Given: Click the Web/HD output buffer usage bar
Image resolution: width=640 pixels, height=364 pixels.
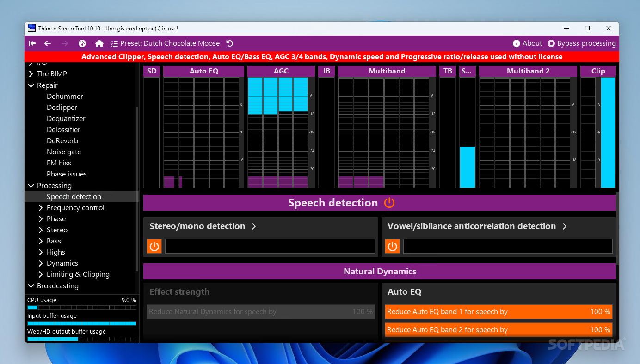Looking at the screenshot, I should (x=82, y=339).
